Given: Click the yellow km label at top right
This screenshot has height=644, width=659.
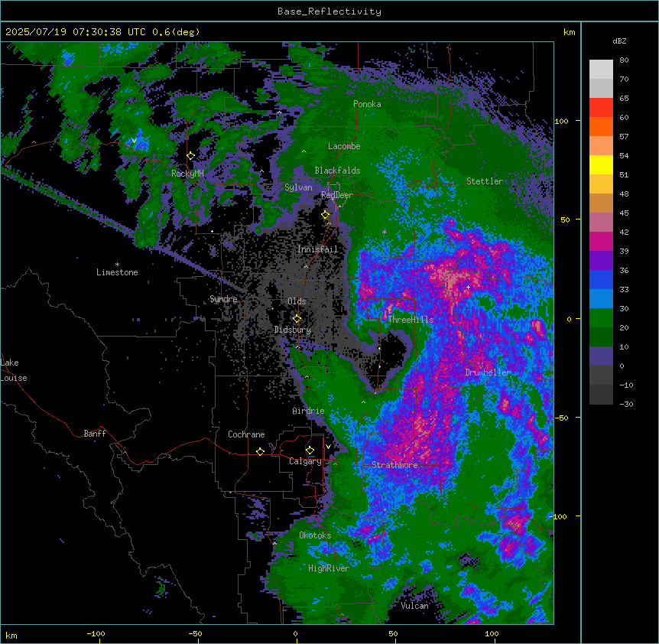Looking at the screenshot, I should pyautogui.click(x=569, y=32).
